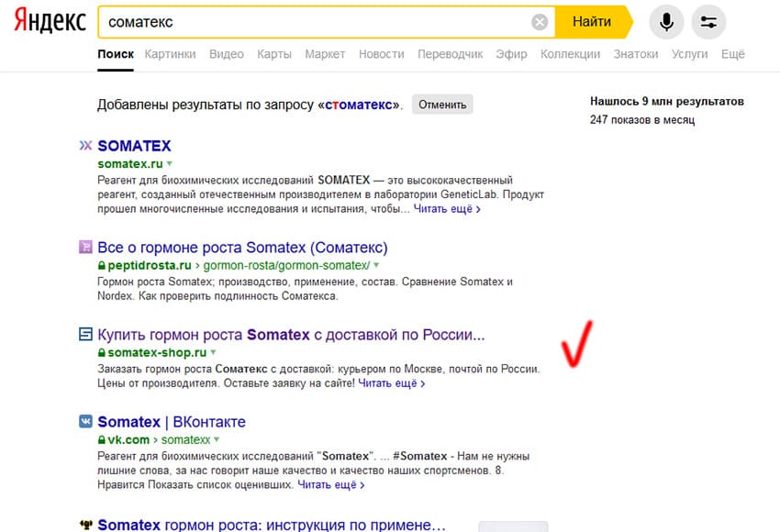Click Читать ещё under the SOMATEX result
780x532 pixels.
pos(447,209)
